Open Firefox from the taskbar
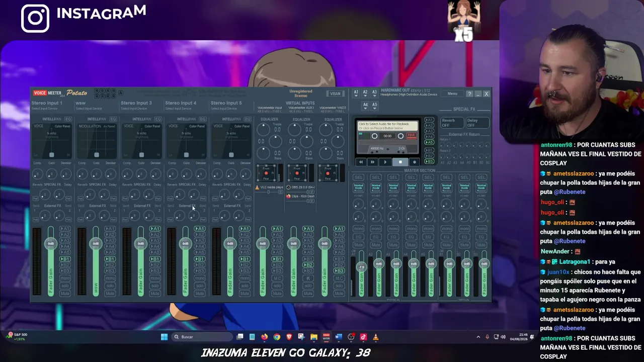This screenshot has width=644, height=362. [265, 337]
